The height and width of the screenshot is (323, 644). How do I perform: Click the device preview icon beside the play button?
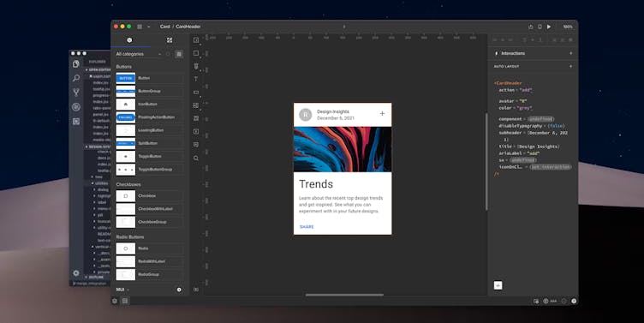540,27
